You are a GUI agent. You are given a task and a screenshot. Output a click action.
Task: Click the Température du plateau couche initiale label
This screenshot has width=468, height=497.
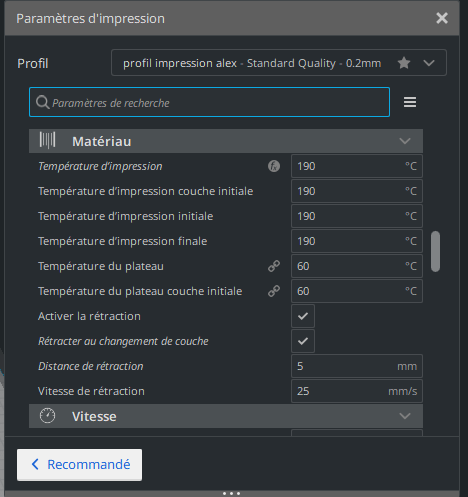[140, 291]
